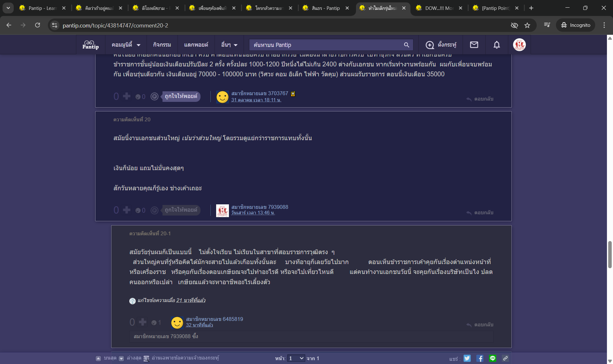This screenshot has height=364, width=613.
Task: Upvote comment 20-1 with plus button
Action: (143, 322)
